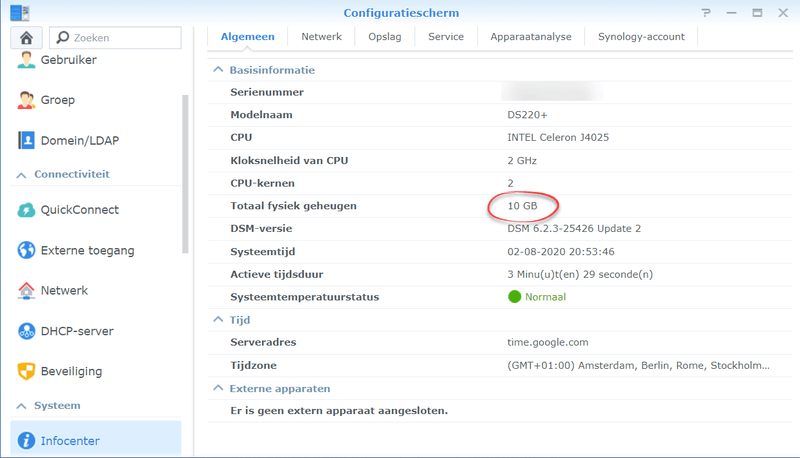
Task: Switch to the Opslag tab
Action: (385, 37)
